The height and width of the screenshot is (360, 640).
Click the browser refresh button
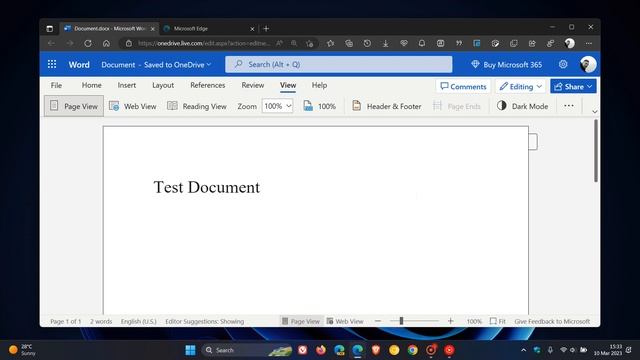tap(88, 43)
